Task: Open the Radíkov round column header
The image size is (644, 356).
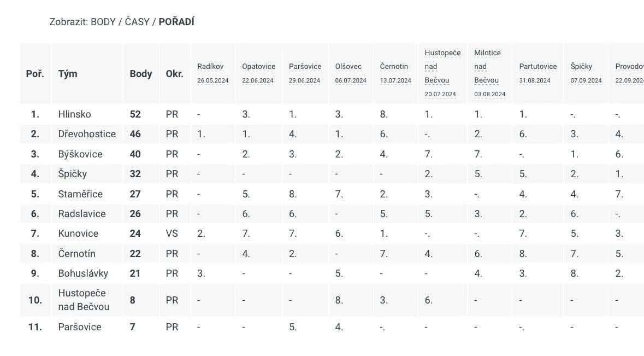Action: pyautogui.click(x=210, y=67)
